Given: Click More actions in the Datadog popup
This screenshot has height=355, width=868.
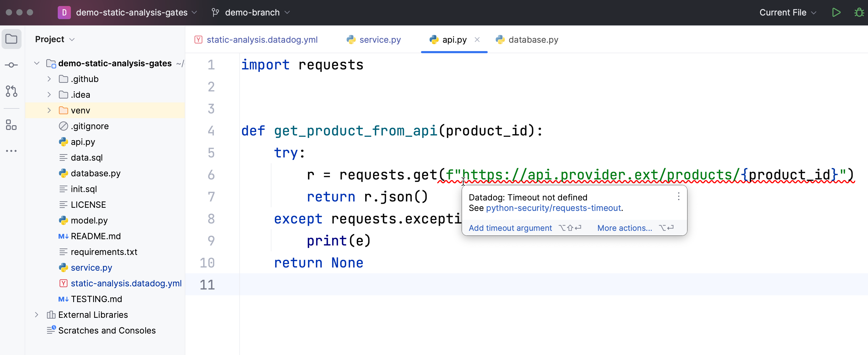Looking at the screenshot, I should tap(624, 228).
